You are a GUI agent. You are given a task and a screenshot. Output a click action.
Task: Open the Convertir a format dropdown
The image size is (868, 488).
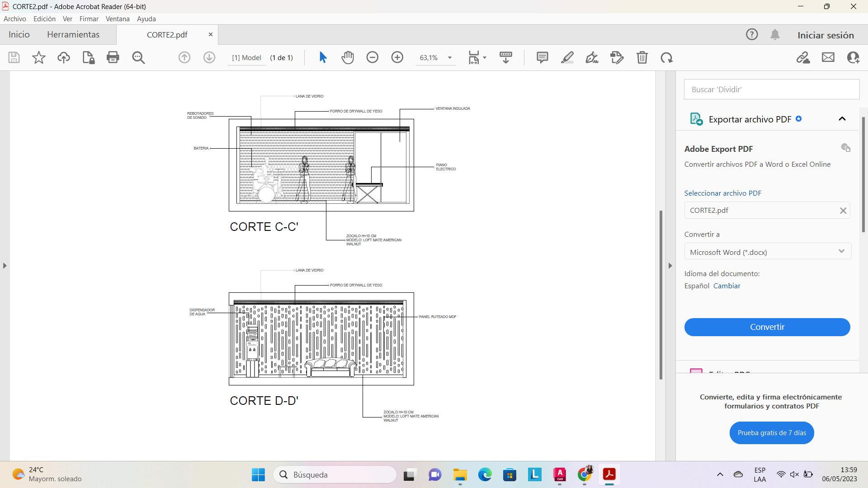(767, 252)
